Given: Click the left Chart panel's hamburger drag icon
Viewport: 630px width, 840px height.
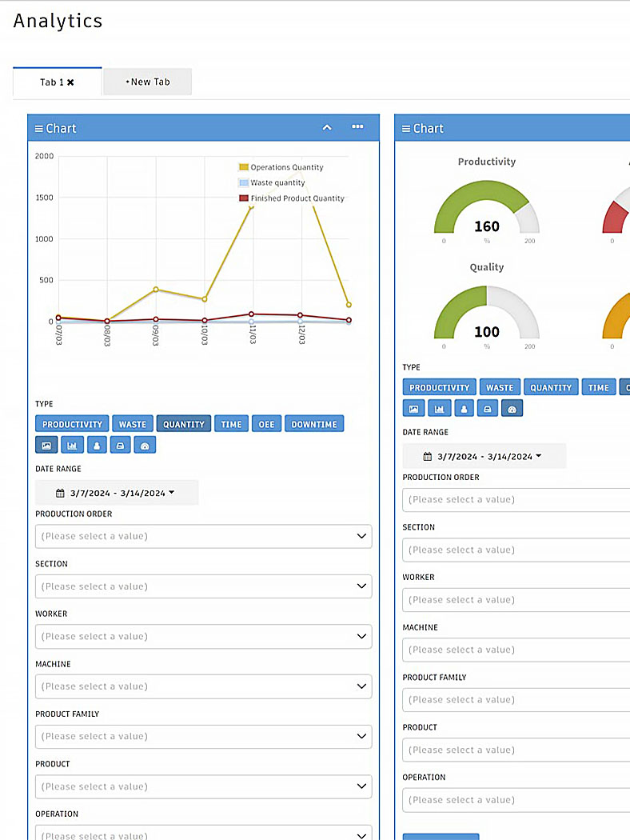Looking at the screenshot, I should pos(38,129).
